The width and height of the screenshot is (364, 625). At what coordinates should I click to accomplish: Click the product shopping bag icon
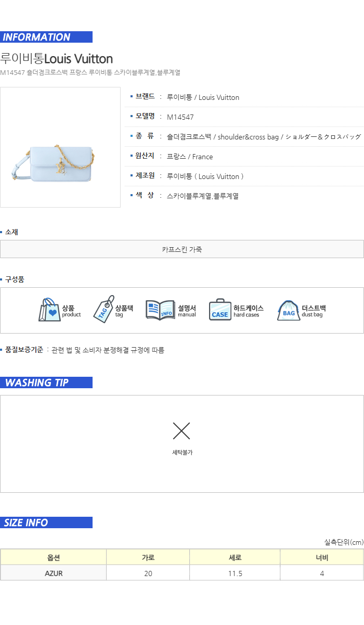coord(49,310)
